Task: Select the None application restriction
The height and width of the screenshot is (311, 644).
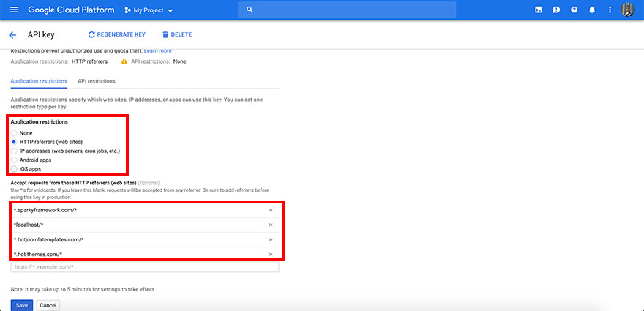Action: click(14, 133)
